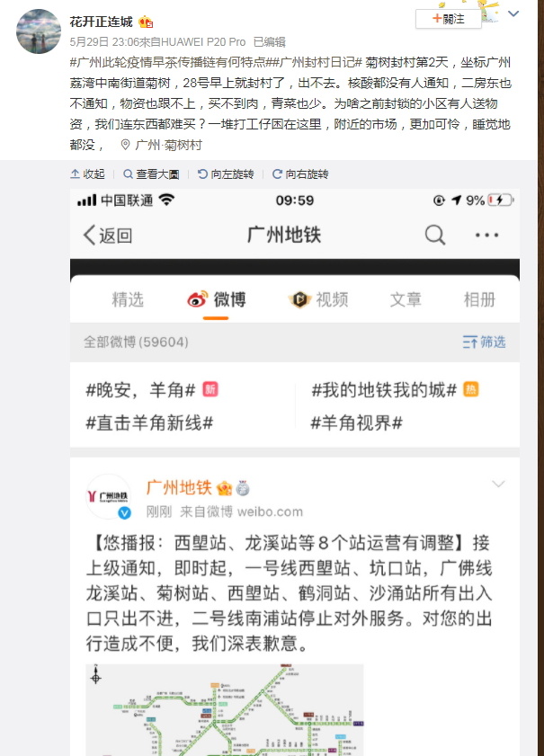544x756 pixels.
Task: View the large image via 查看大圖
Action: tap(151, 174)
